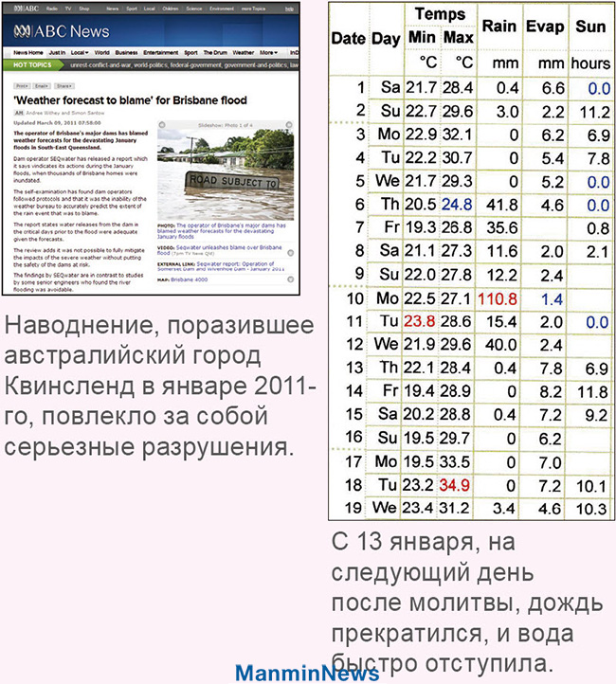Open the Local dropdown in news nav
The image size is (616, 684).
click(x=80, y=52)
